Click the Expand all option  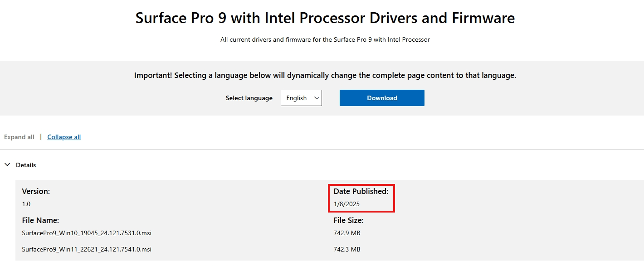(19, 137)
